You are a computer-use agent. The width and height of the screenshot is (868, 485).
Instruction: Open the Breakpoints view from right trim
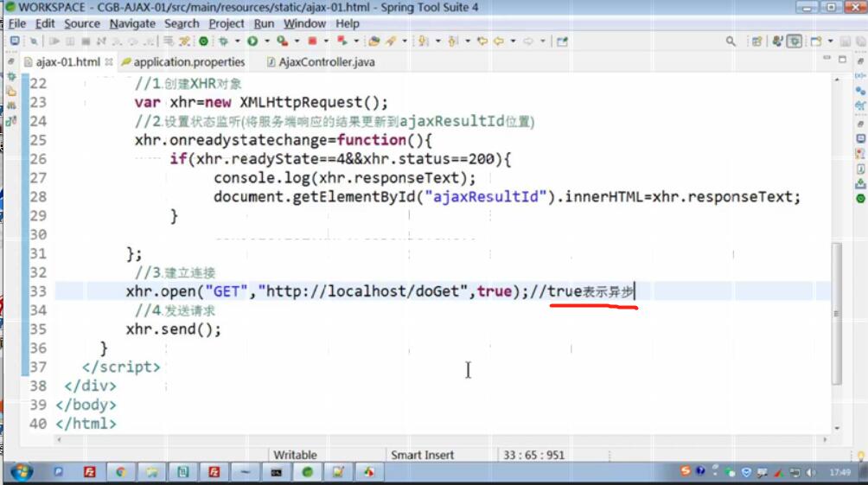point(860,90)
